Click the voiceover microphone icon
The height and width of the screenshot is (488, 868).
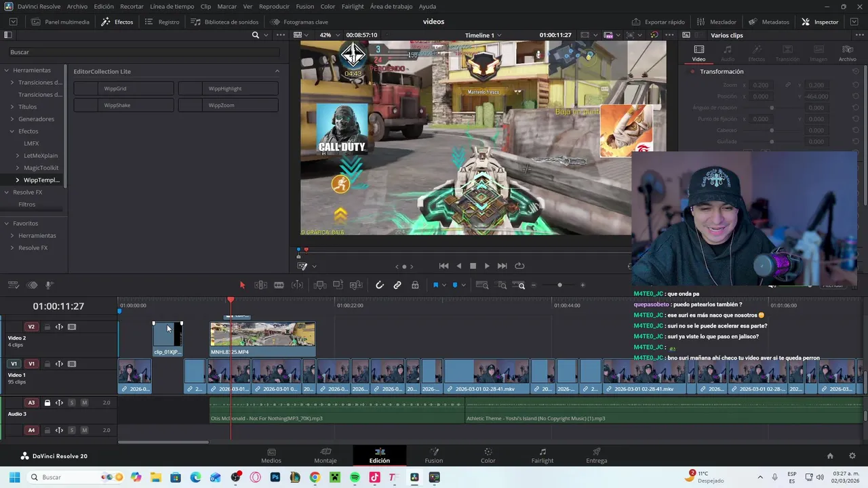[49, 285]
